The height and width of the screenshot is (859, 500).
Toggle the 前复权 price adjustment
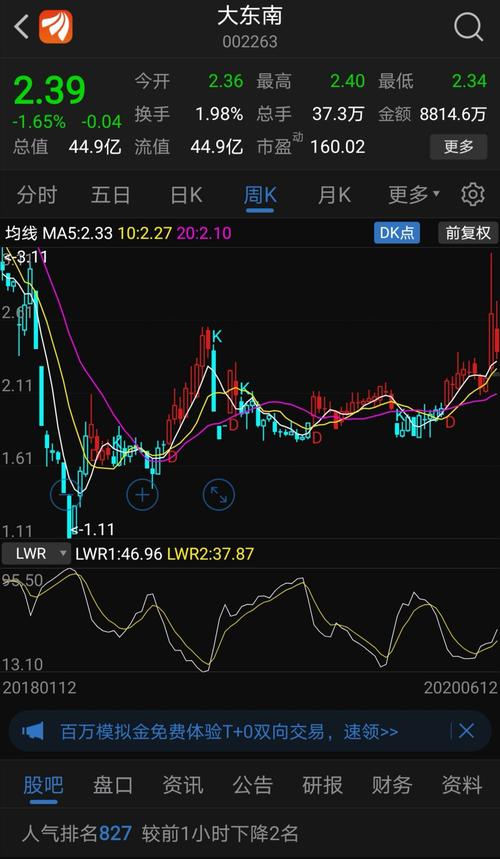(x=468, y=233)
